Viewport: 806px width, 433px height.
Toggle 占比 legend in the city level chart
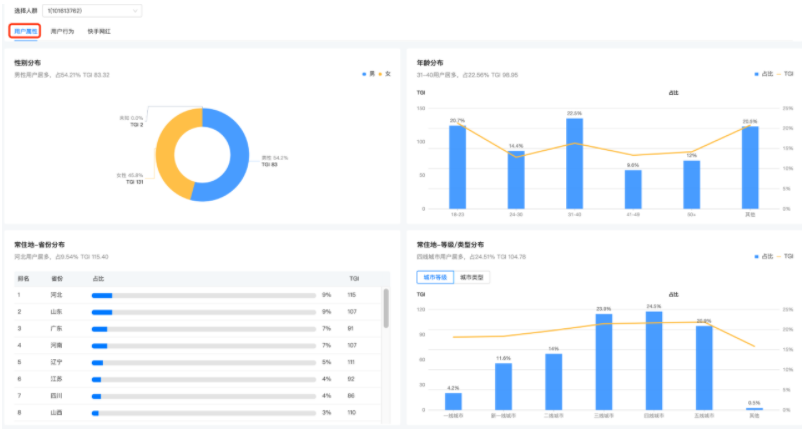763,256
